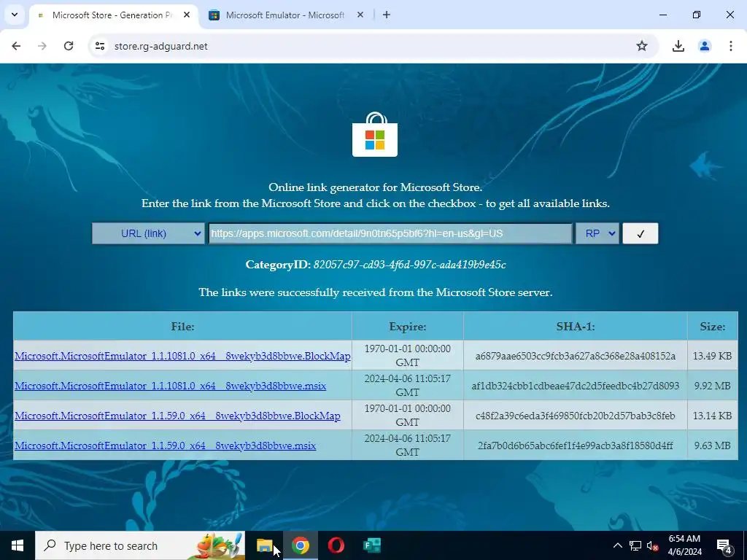
Task: Close the Microsoft Emulator tab
Action: tap(360, 15)
